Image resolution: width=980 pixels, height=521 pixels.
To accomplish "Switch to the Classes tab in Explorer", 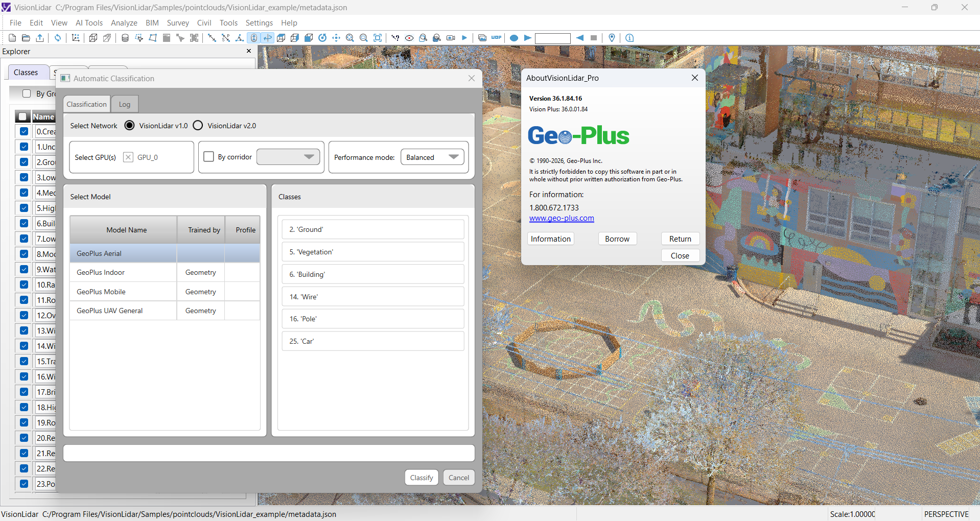I will [x=26, y=73].
